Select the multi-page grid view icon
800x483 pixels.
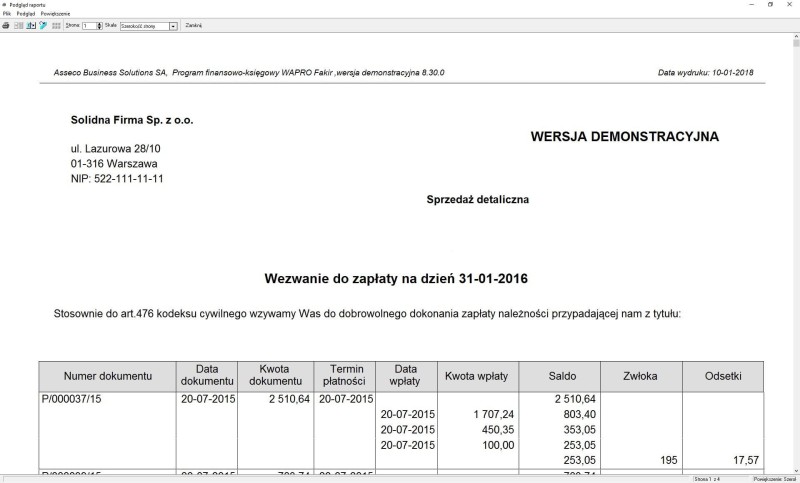point(54,25)
